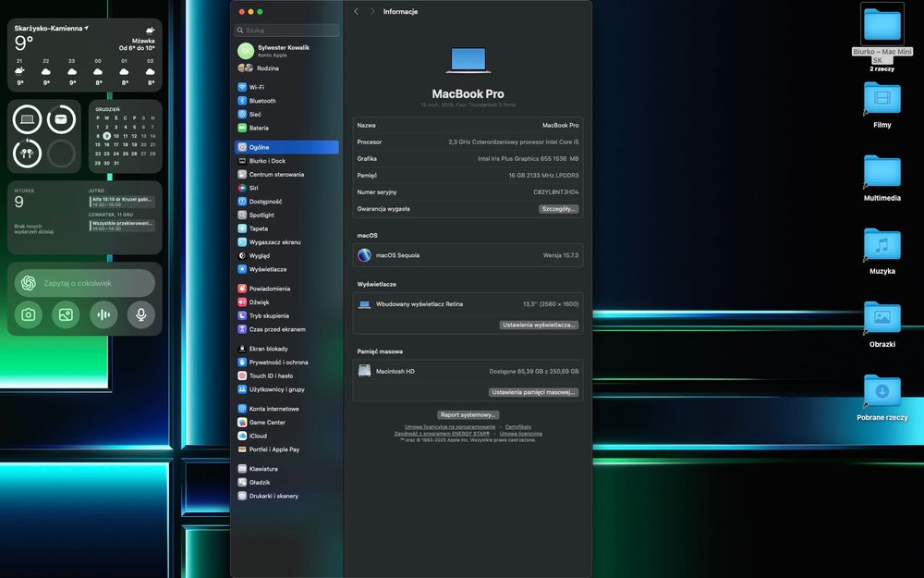Click the microphone button in ChatGPT widget
Image resolution: width=924 pixels, height=578 pixels.
pyautogui.click(x=141, y=315)
